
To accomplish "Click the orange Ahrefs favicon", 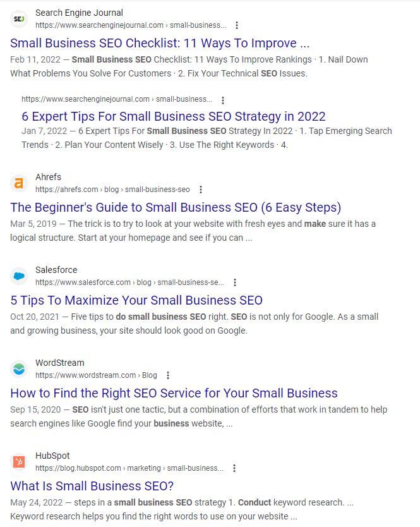I will tap(19, 183).
